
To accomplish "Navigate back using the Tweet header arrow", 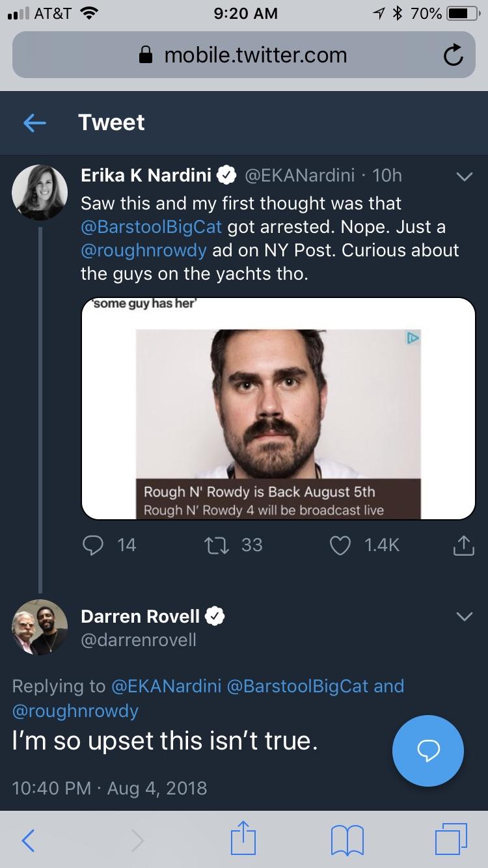I will coord(34,122).
